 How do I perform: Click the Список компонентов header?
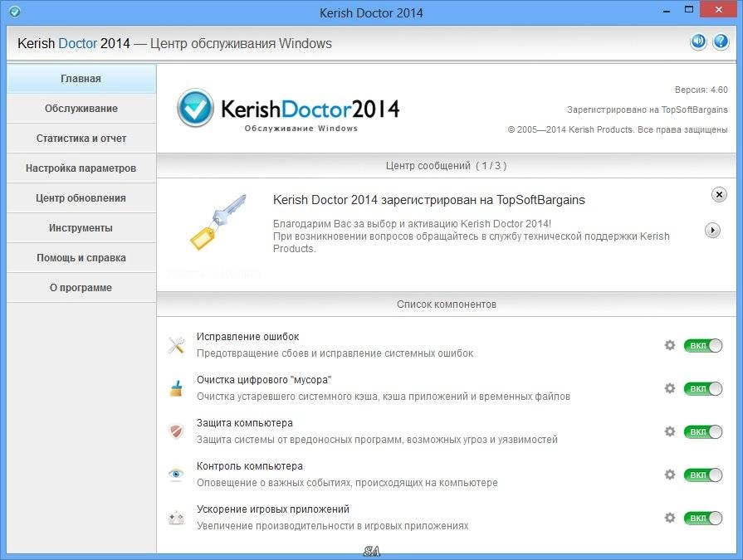(x=446, y=304)
